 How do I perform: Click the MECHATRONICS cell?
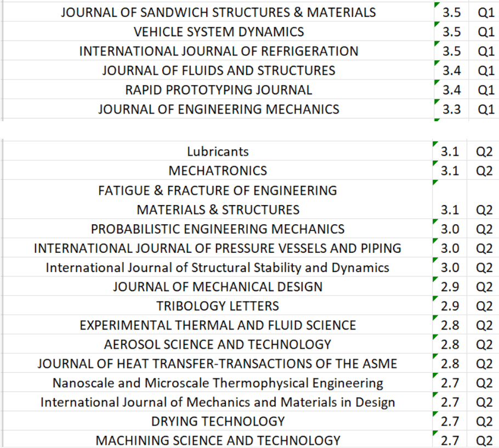(218, 171)
